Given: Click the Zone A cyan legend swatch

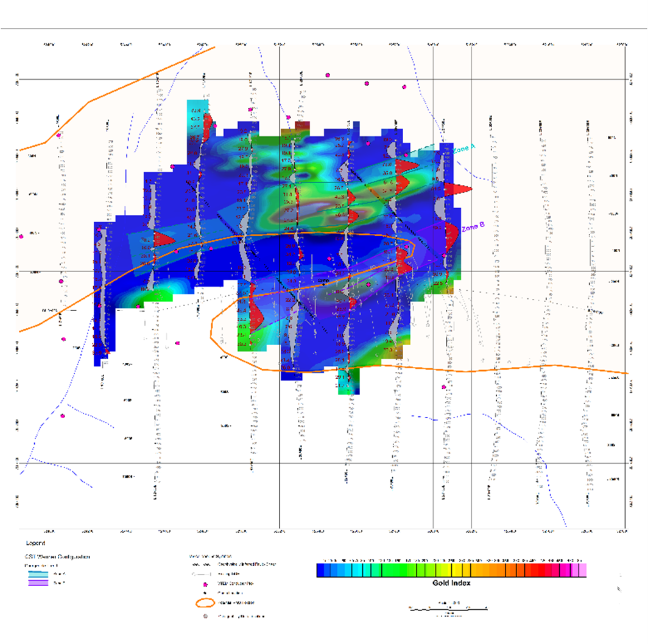Looking at the screenshot, I should pos(38,573).
